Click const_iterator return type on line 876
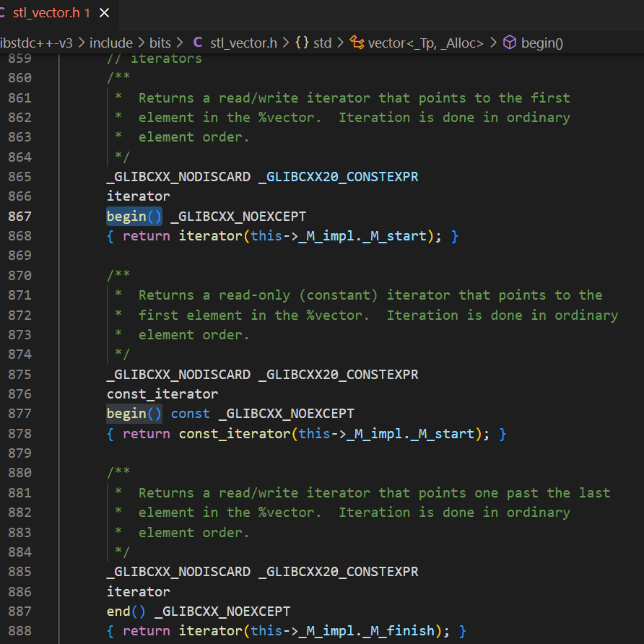This screenshot has height=644, width=644. (x=162, y=394)
